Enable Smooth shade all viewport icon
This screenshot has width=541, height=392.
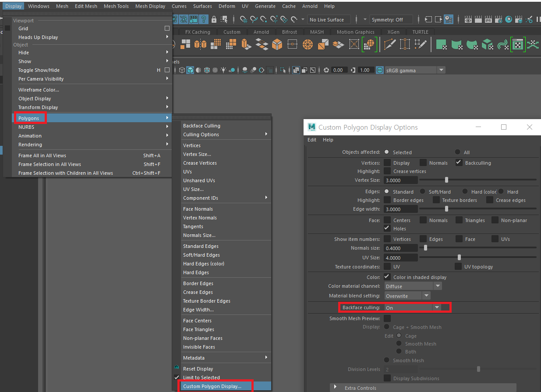(190, 70)
